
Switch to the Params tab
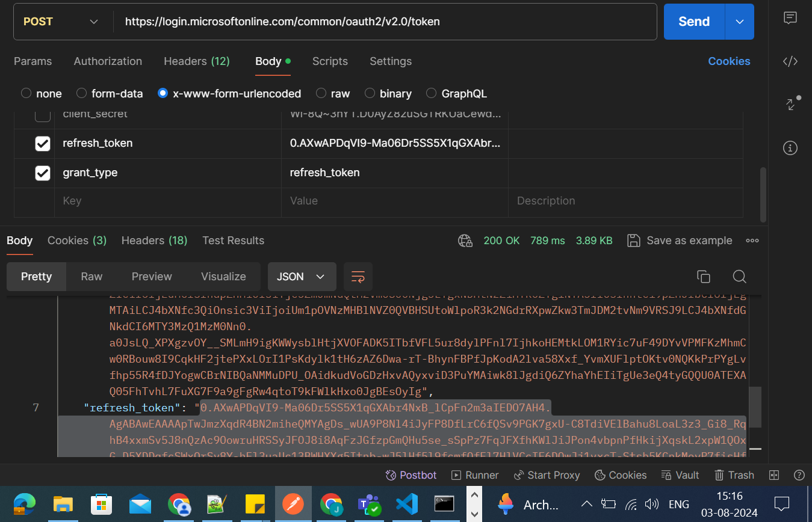[33, 61]
